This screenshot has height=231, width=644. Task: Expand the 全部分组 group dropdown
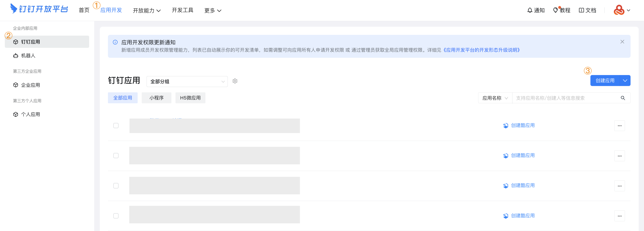(x=187, y=81)
